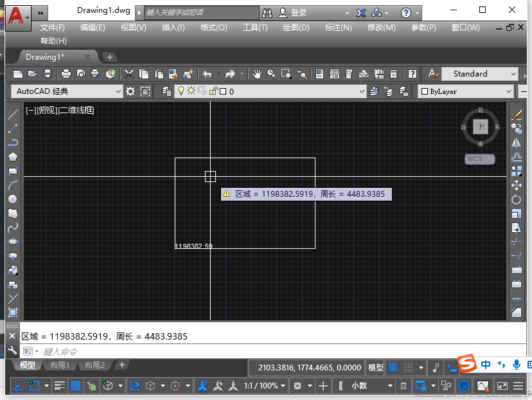Select the Hatch tool in left toolbar
Viewport: 532px width, 400px height.
tap(13, 313)
